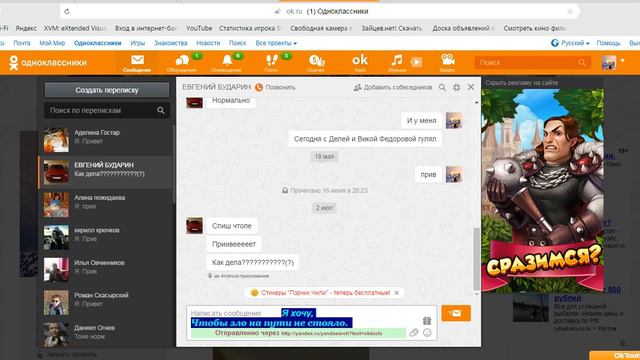This screenshot has height=360, width=640.
Task: Click the yandex link in message box
Action: pos(331,333)
